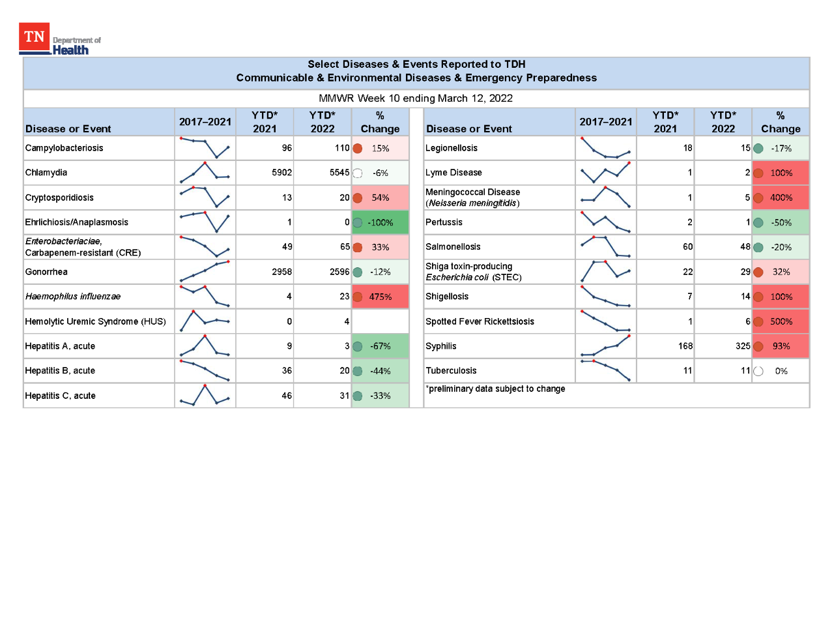Click the red indicator dot for Campylobacteriosis
This screenshot has width=834, height=644.
click(358, 149)
